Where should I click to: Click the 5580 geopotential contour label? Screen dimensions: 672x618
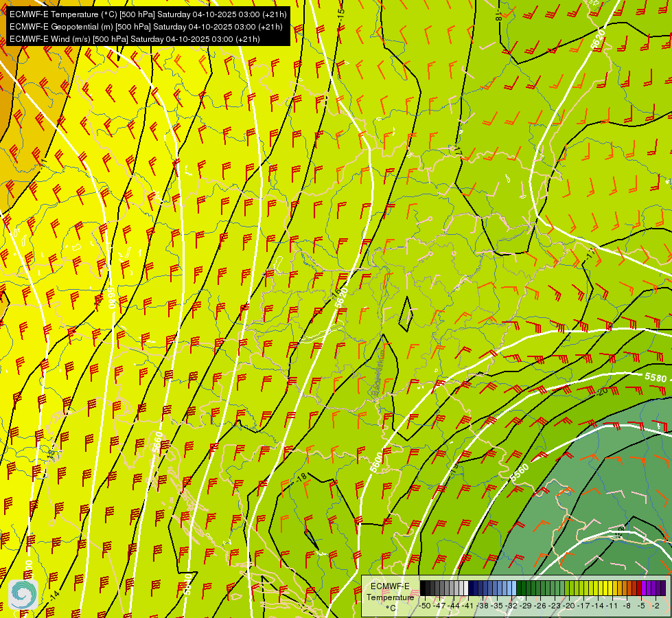click(656, 378)
